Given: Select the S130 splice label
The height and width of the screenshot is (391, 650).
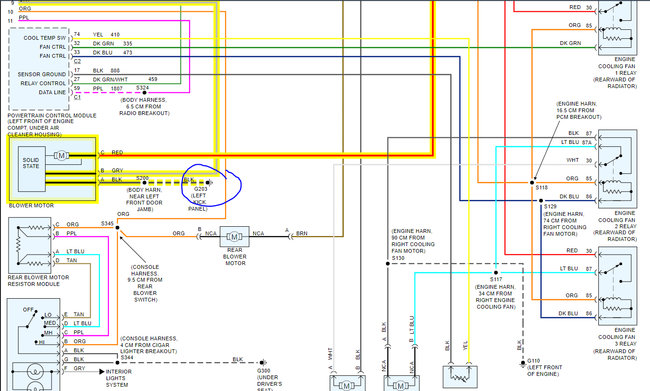Looking at the screenshot, I should click(x=398, y=258).
